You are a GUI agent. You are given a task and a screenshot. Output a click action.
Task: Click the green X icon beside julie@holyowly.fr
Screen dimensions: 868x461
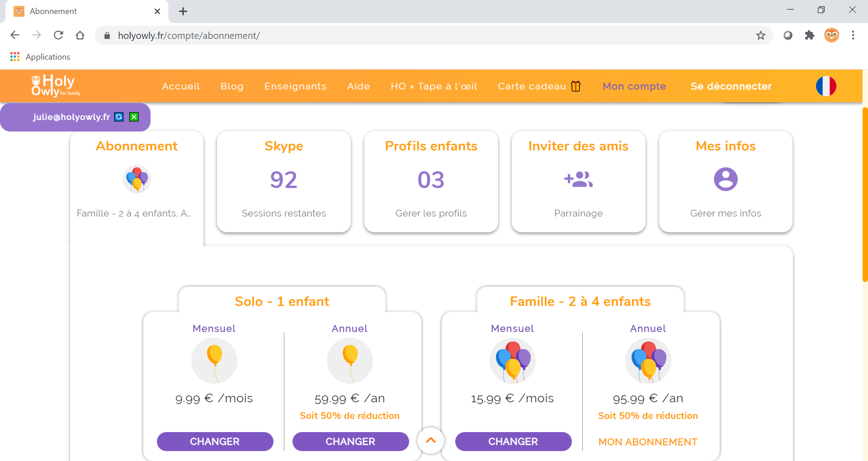pos(134,117)
